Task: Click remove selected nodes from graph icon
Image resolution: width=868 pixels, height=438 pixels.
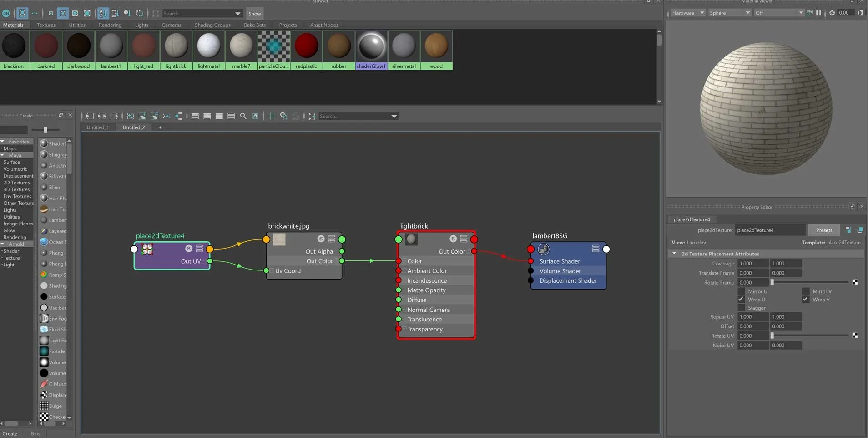Action: tap(155, 116)
